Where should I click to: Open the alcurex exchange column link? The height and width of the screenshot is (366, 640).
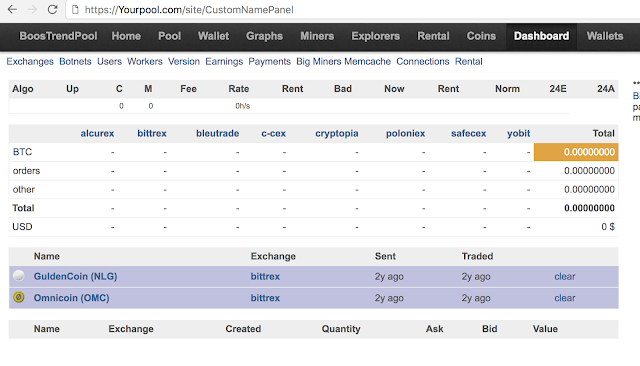pyautogui.click(x=97, y=133)
